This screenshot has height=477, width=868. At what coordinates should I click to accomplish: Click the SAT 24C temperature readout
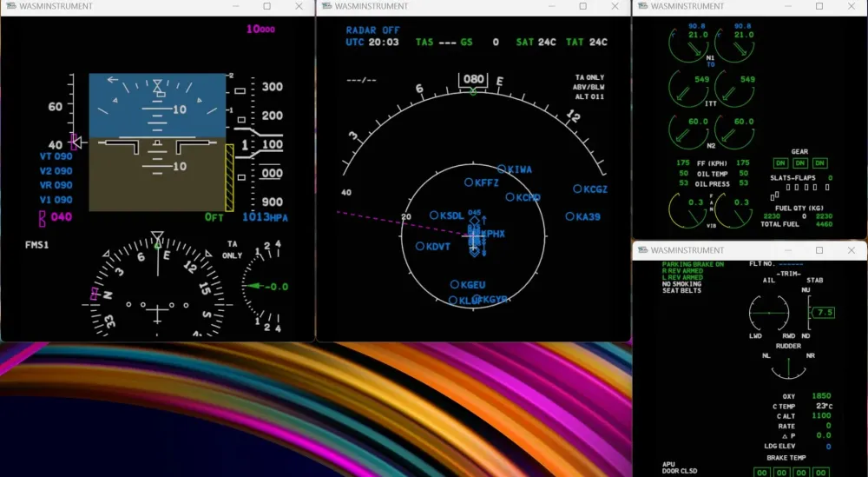(x=536, y=42)
